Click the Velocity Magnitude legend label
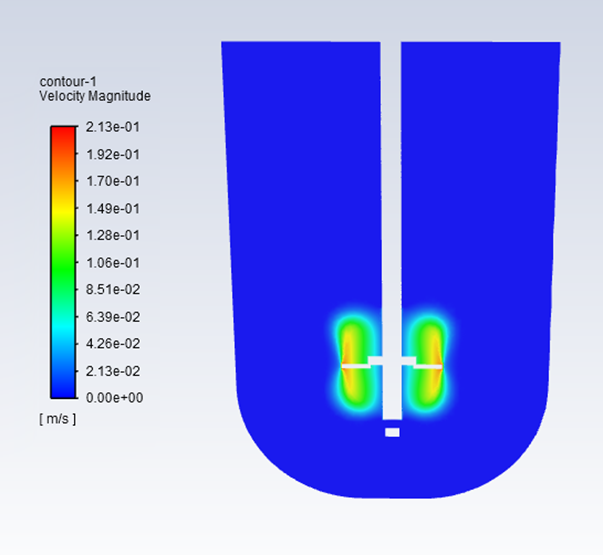This screenshot has width=603, height=555. pos(95,96)
